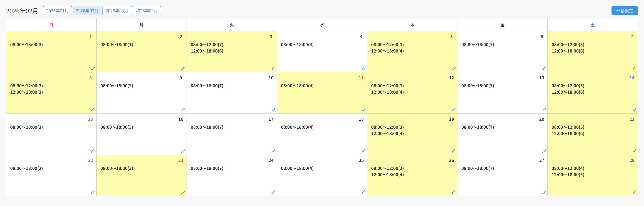The height and width of the screenshot is (206, 644).
Task: Click the pencil icon on February 11
Action: [364, 110]
